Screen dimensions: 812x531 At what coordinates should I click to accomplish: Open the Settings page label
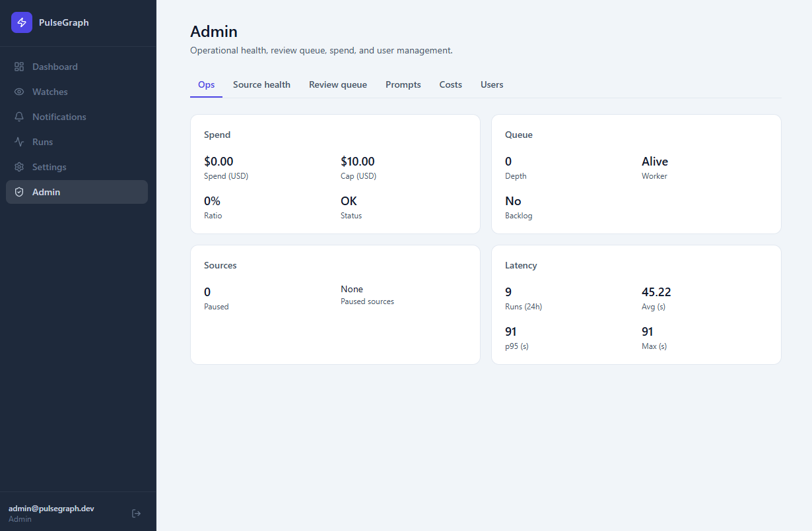coord(50,167)
